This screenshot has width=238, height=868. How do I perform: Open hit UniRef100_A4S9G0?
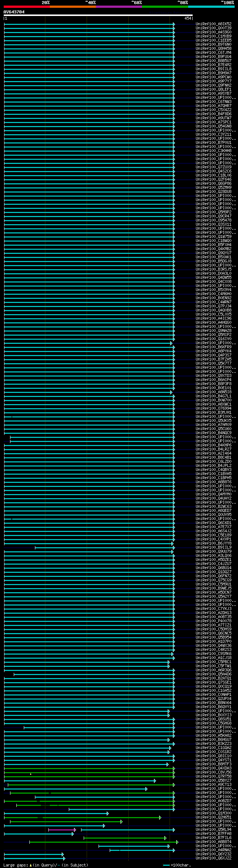tap(213, 32)
